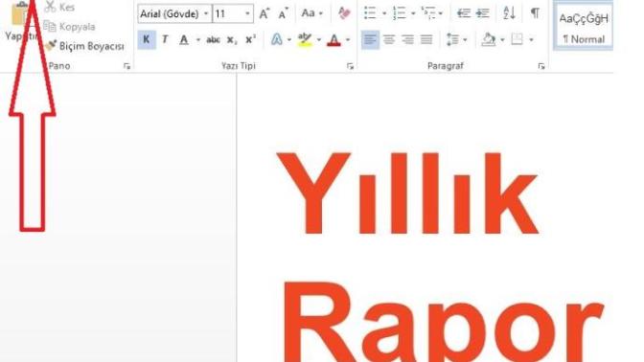Open the underline style dropdown arrow
644x362 pixels.
pyautogui.click(x=198, y=40)
